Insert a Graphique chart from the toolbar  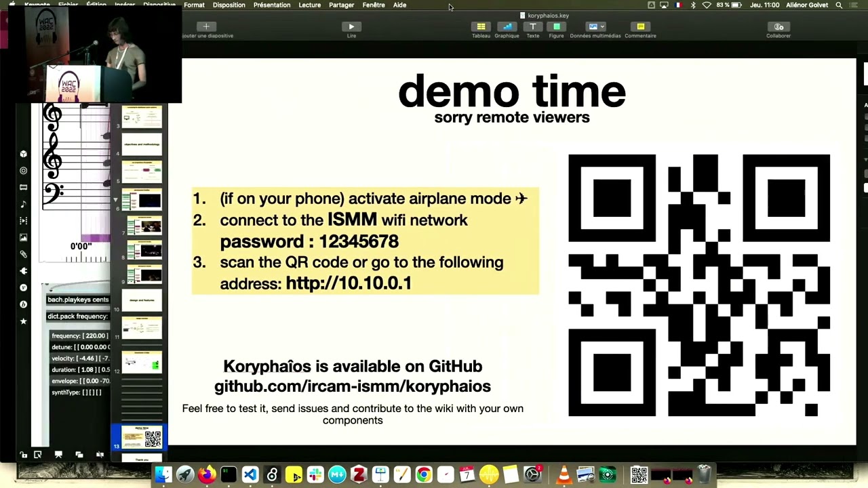tap(507, 27)
